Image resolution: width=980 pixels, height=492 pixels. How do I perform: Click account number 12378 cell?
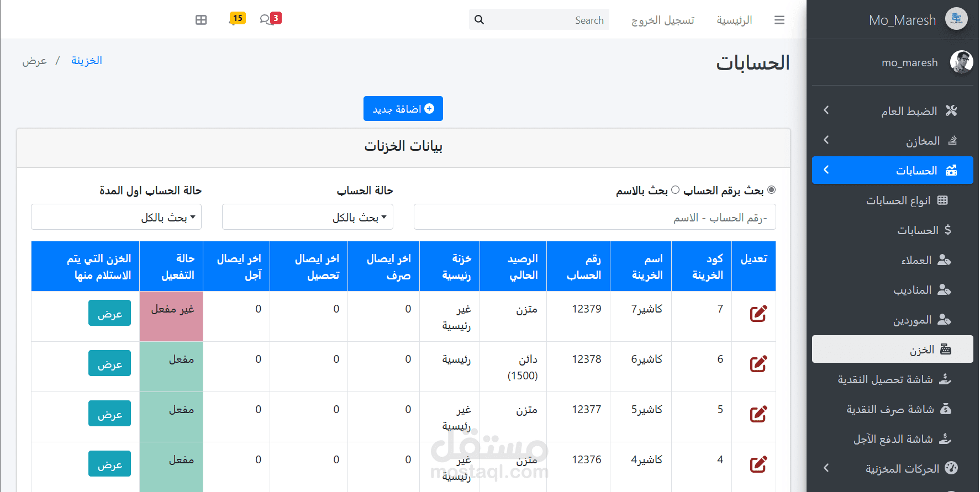coord(578,367)
